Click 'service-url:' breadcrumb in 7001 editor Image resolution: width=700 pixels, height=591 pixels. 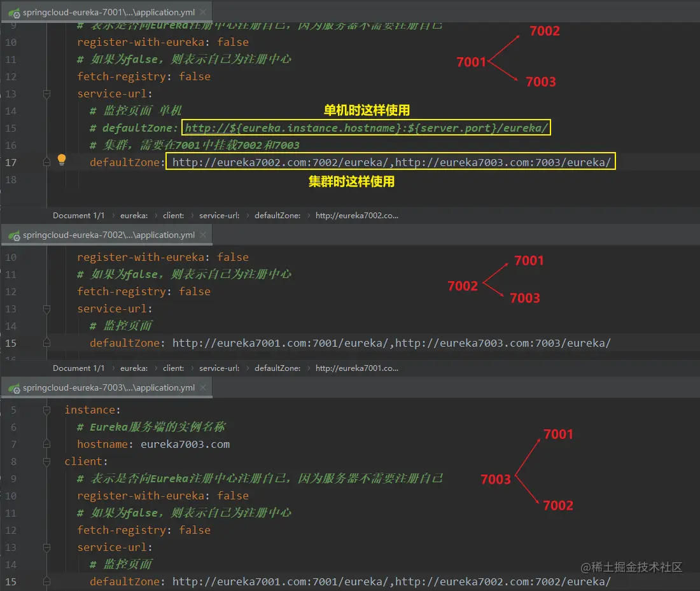point(219,216)
